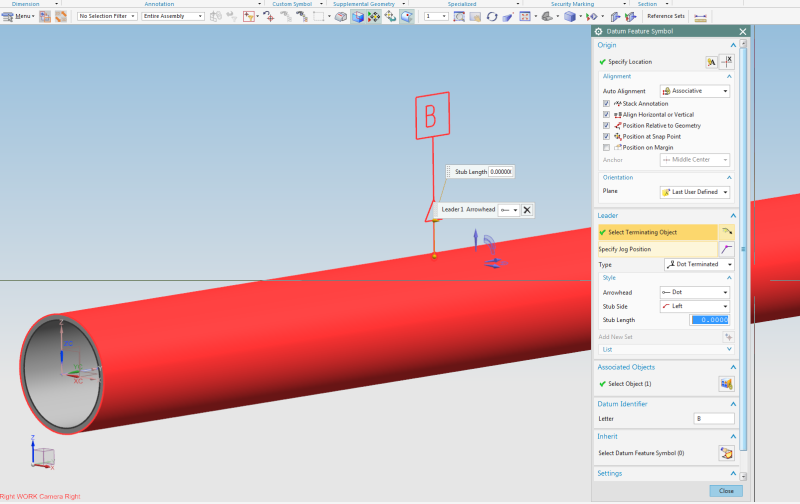800x504 pixels.
Task: Click the Fit view icon
Action: 524,16
